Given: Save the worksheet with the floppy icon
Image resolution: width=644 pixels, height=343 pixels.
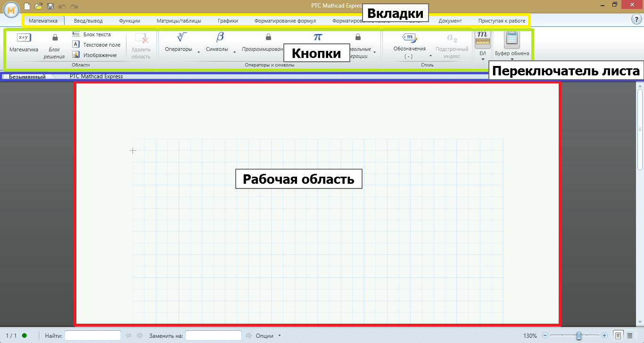Looking at the screenshot, I should tap(50, 6).
